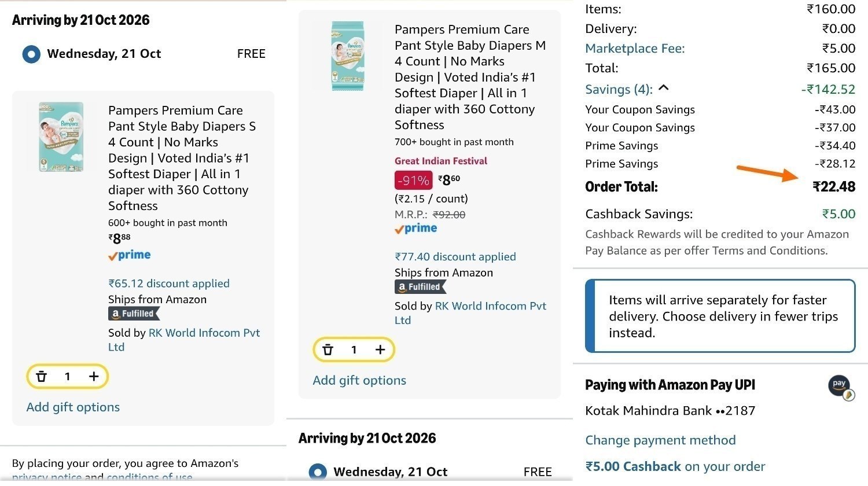Click Fulfilled badge under Diapers M item

[420, 286]
